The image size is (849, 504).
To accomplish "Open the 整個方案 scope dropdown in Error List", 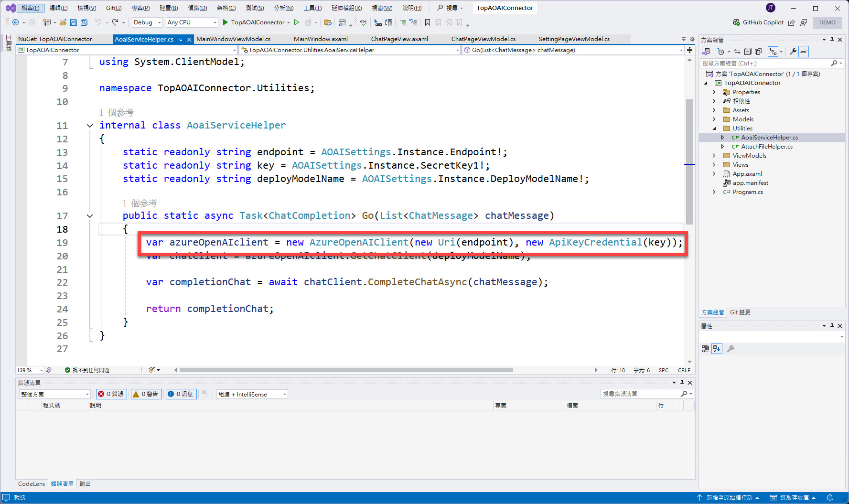I will pyautogui.click(x=54, y=394).
